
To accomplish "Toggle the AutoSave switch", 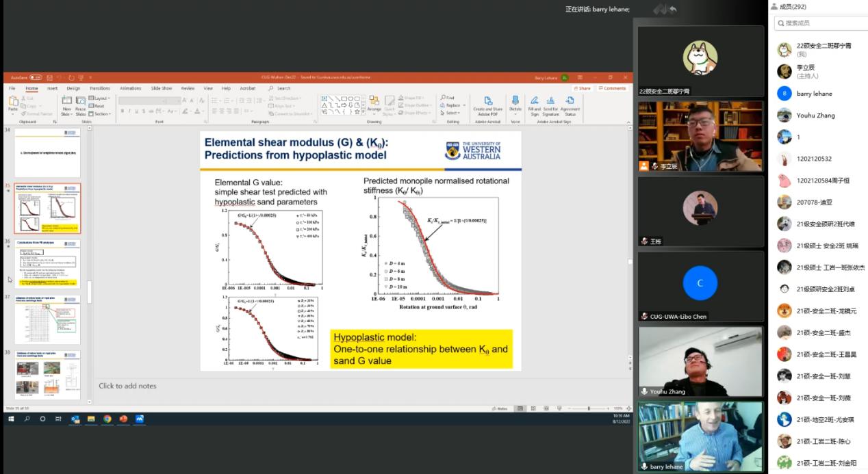I will [x=35, y=77].
